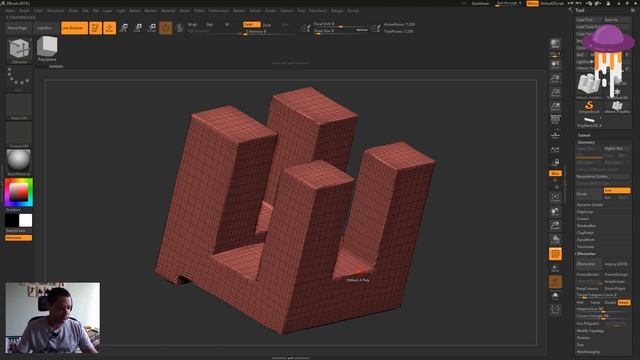Image resolution: width=640 pixels, height=360 pixels.
Task: Enable Zadd mode
Action: [251, 24]
